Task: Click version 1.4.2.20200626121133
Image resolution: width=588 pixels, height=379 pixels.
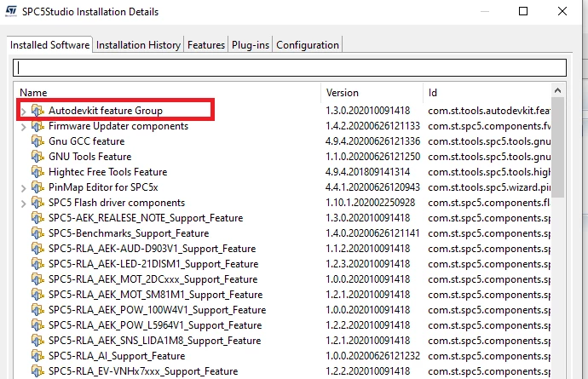Action: pyautogui.click(x=372, y=126)
